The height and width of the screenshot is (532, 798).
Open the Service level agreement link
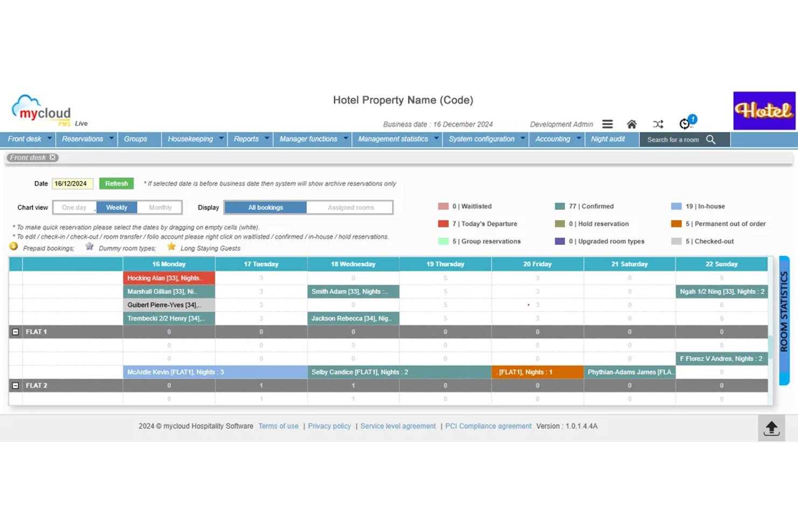click(398, 426)
